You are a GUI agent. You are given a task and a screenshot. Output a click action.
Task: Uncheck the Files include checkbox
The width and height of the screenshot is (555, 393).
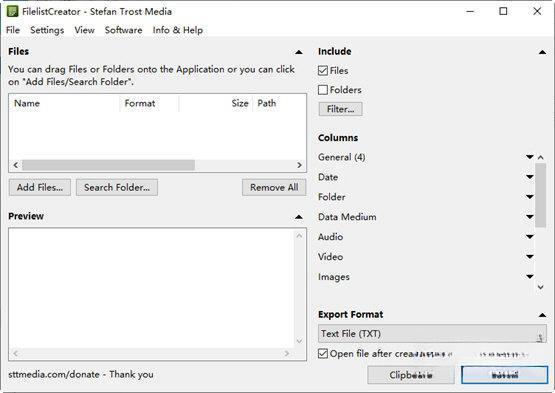323,71
